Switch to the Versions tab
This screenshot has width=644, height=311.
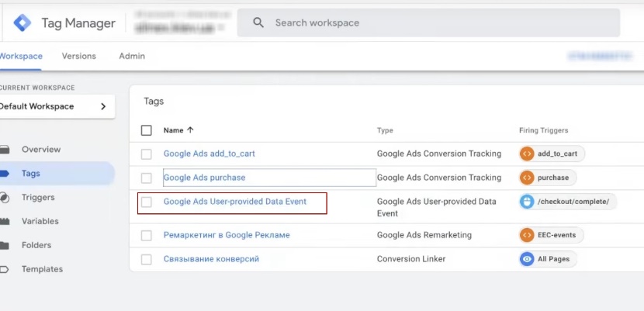[78, 57]
